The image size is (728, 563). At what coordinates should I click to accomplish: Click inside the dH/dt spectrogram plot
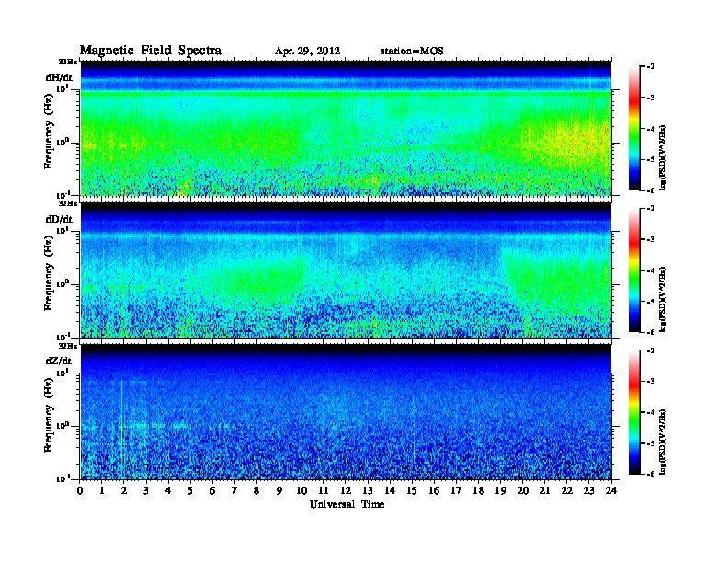(x=346, y=128)
